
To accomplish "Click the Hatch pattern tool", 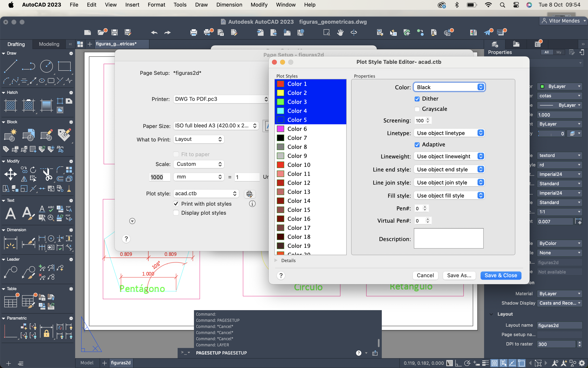I will [10, 105].
